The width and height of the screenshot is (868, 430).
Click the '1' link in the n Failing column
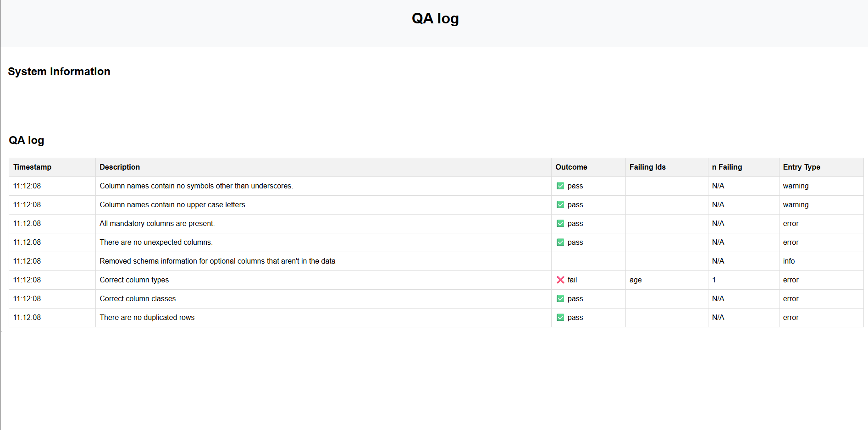click(714, 280)
